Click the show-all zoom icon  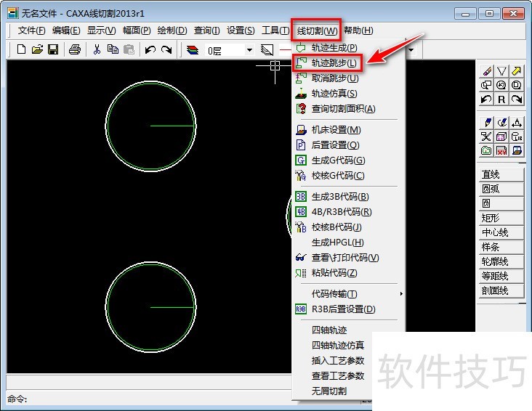pyautogui.click(x=517, y=85)
